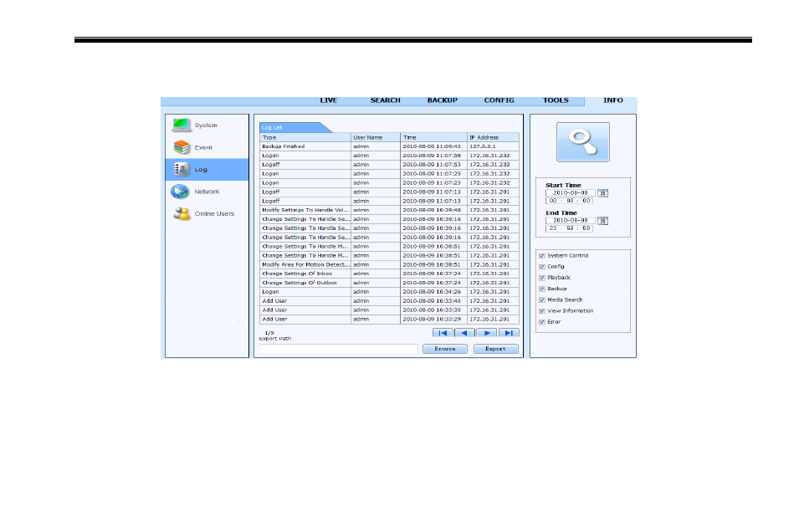Image resolution: width=799 pixels, height=532 pixels.
Task: Select the INFO tab
Action: (x=613, y=100)
